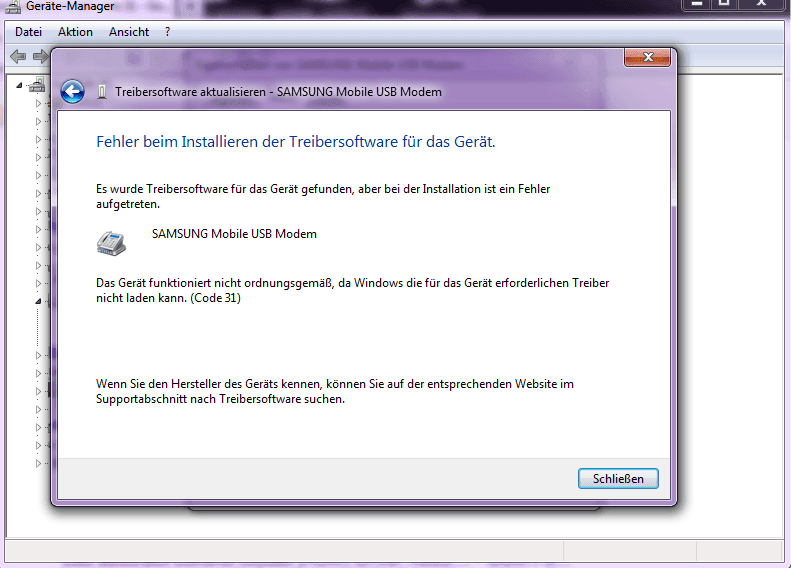Viewport: 791px width, 568px height.
Task: Click the 'Supportabschnitt nach Treibersoftware suchen' text
Action: (220, 399)
